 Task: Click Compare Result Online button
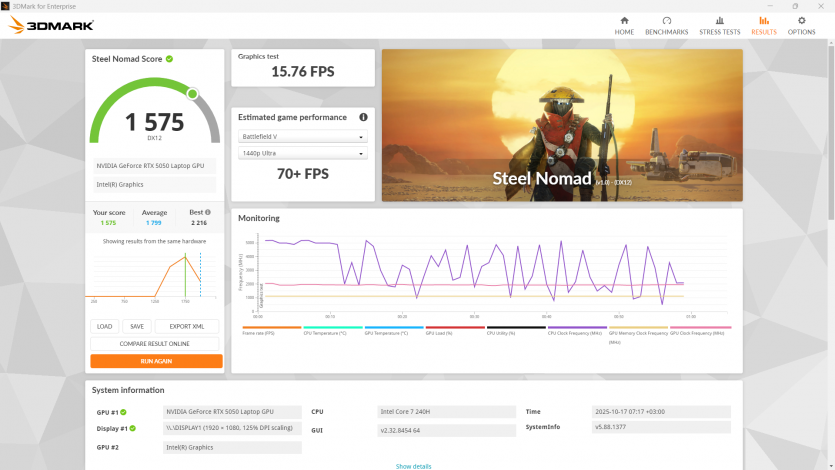[x=156, y=344]
